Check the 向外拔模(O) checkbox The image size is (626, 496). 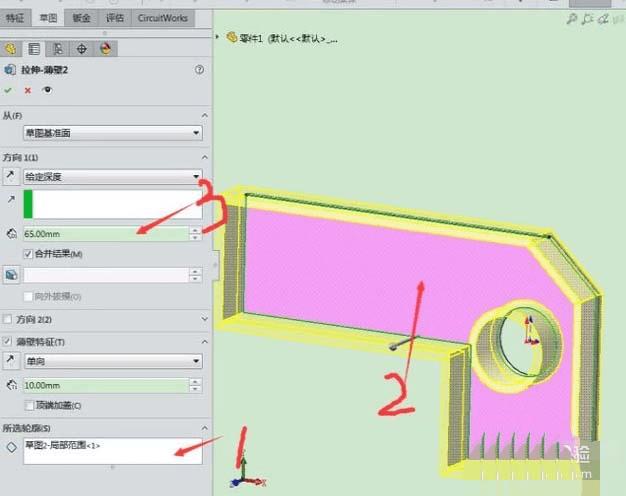(28, 297)
